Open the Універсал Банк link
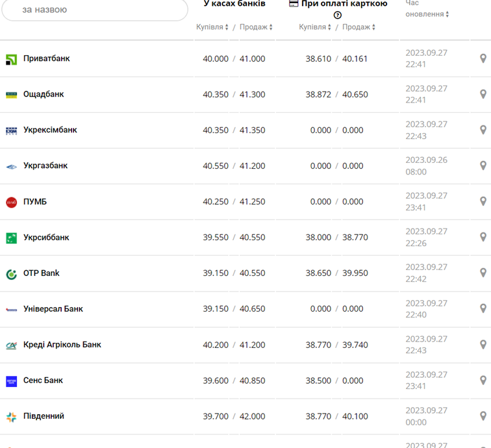The image size is (491, 448). tap(53, 309)
